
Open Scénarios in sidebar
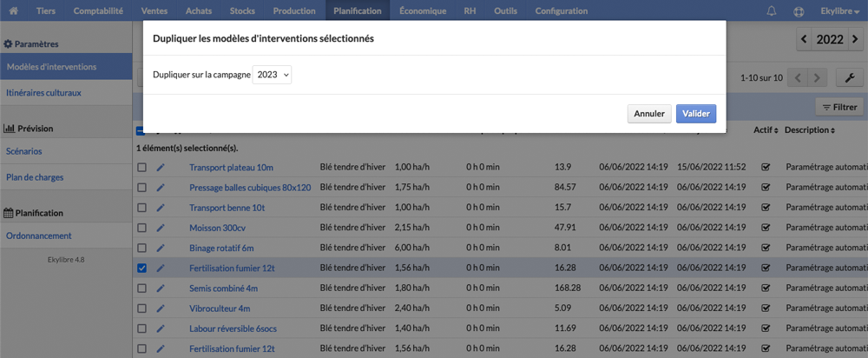[x=66, y=151]
